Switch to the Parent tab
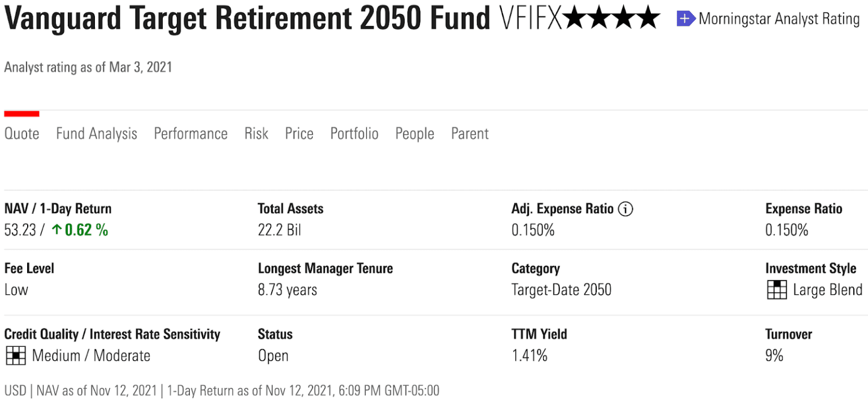Viewport: 868px width, 401px height. tap(469, 133)
